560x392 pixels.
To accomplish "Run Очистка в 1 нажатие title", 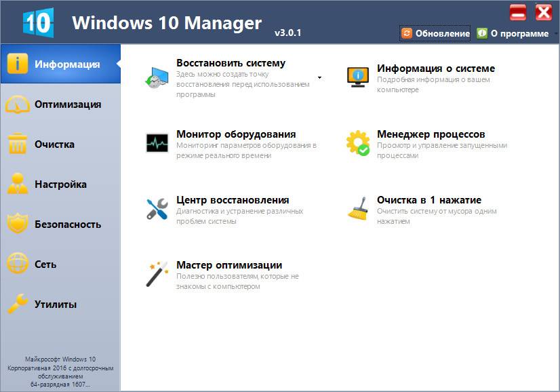I will [x=429, y=200].
